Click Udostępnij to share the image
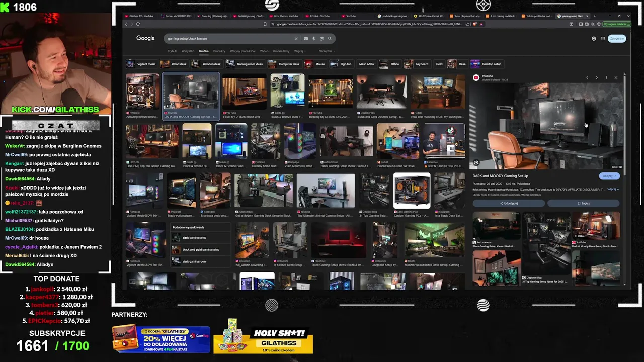 [509, 203]
